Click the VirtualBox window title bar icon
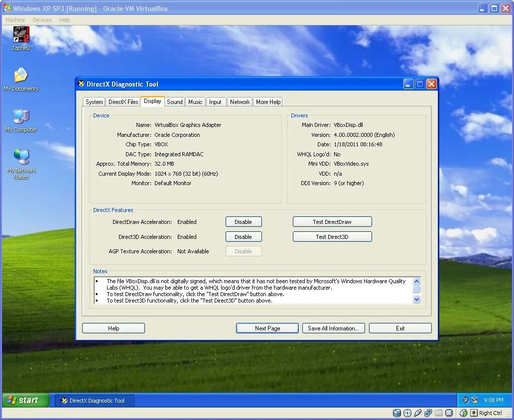The image size is (514, 420). [x=7, y=8]
